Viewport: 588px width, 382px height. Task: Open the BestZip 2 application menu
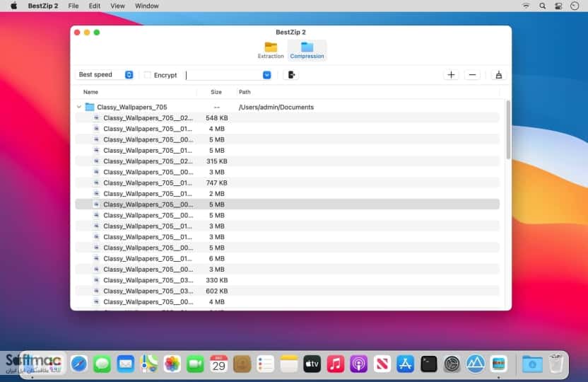tap(43, 6)
